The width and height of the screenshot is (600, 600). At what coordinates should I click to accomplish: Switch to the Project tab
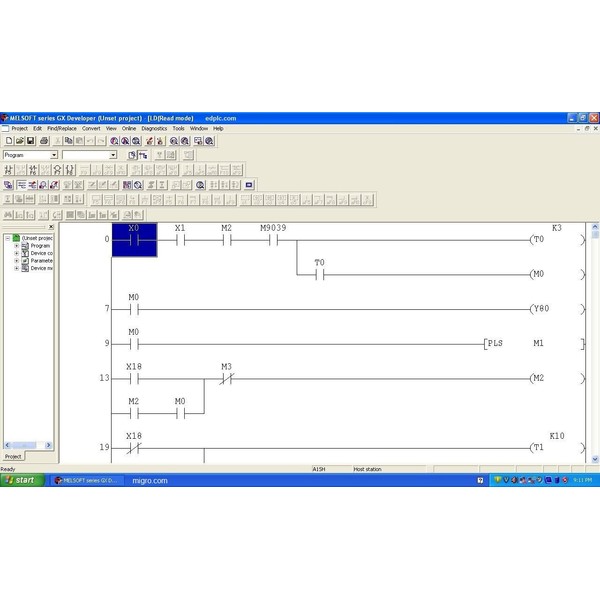tap(13, 456)
